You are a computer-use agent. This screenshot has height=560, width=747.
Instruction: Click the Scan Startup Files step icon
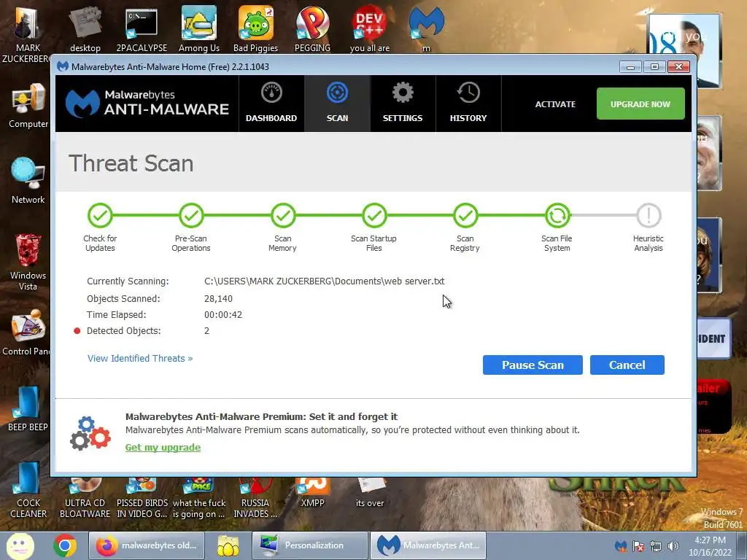coord(374,216)
